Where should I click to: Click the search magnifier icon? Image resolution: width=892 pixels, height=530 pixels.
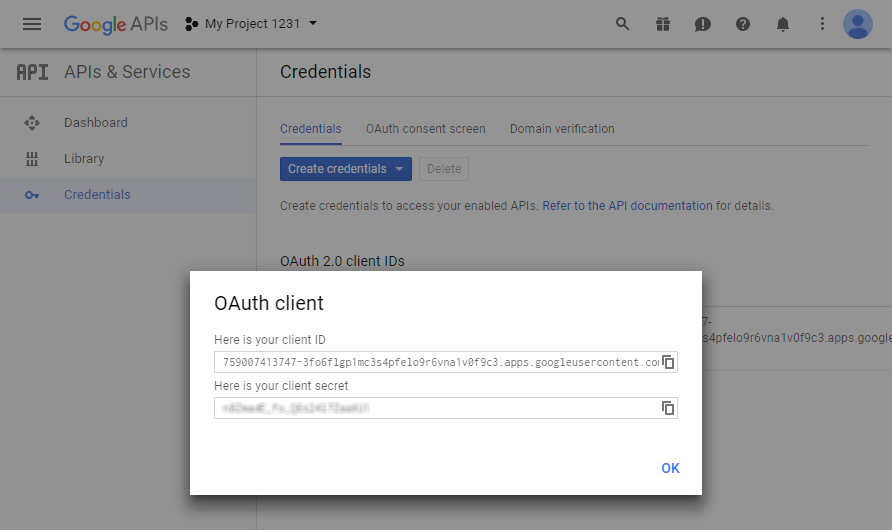622,24
